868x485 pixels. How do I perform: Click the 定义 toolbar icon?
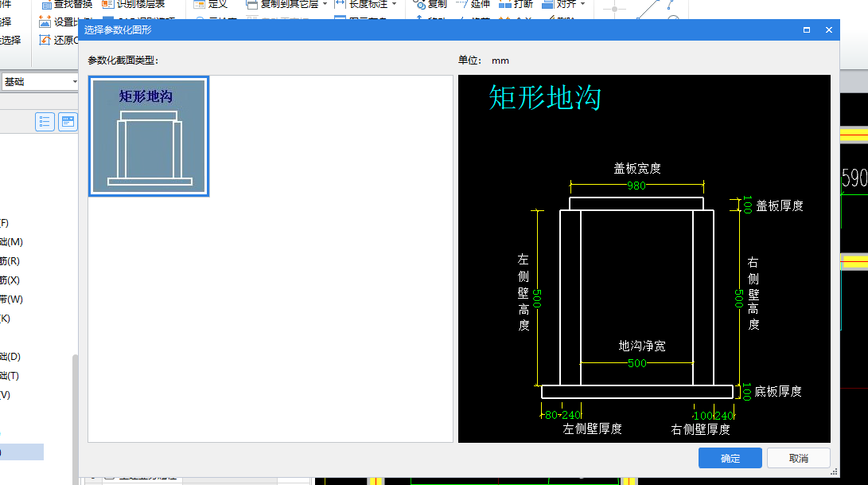coord(199,5)
